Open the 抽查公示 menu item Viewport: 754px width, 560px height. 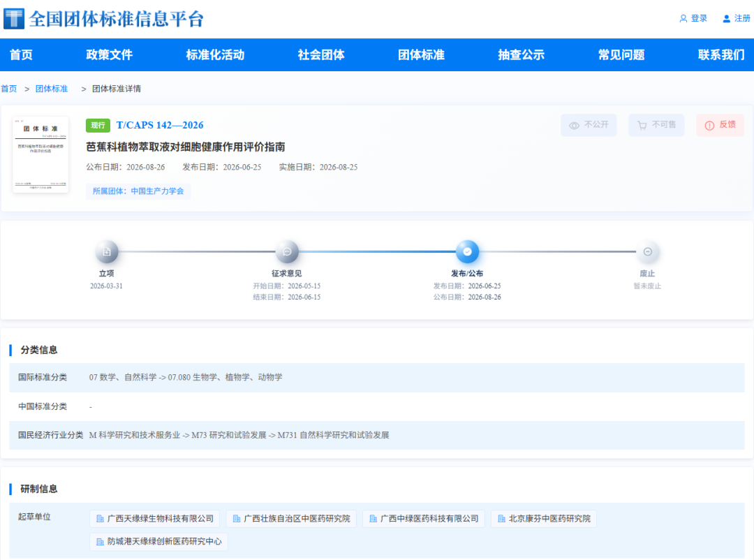(522, 55)
